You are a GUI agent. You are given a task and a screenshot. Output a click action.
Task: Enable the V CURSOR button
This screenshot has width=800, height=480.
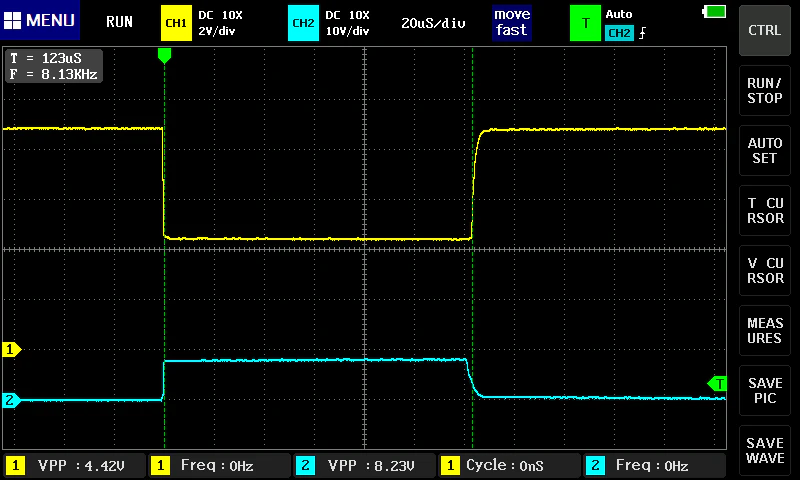point(764,271)
